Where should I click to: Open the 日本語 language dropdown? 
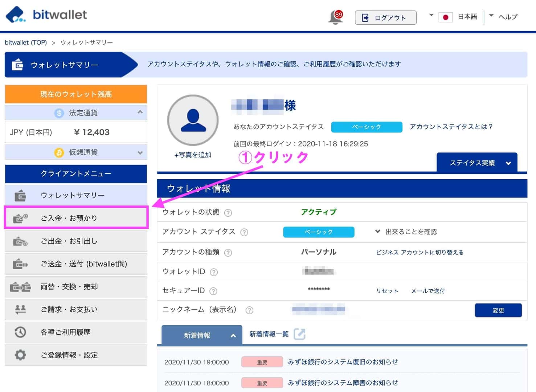point(453,17)
